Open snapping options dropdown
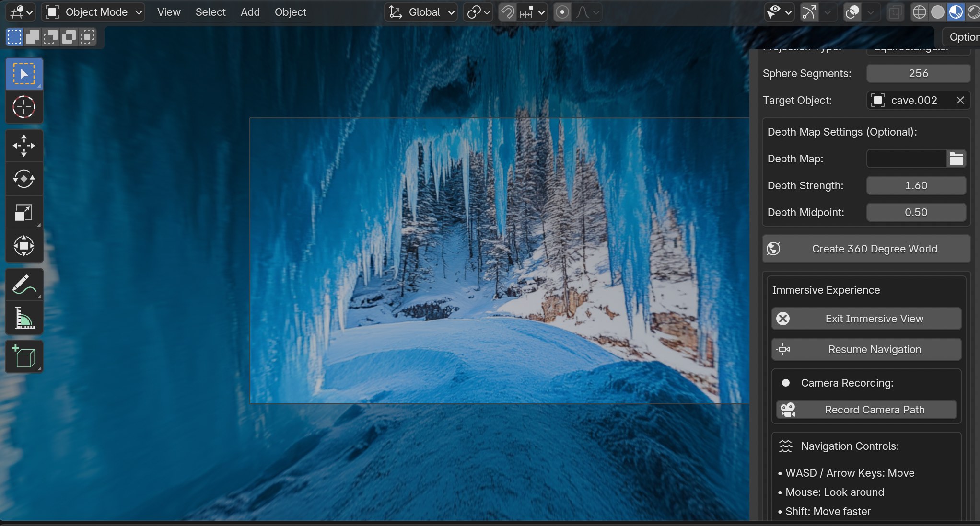980x526 pixels. tap(532, 12)
